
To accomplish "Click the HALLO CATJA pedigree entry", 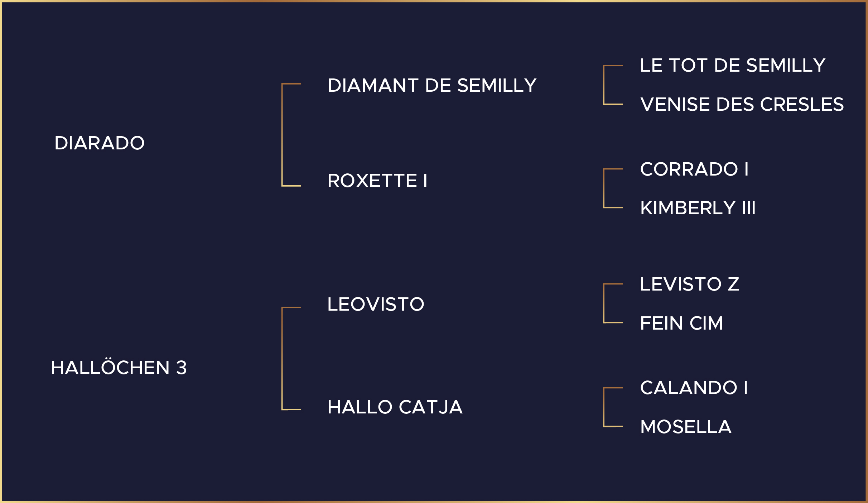I will tap(395, 407).
